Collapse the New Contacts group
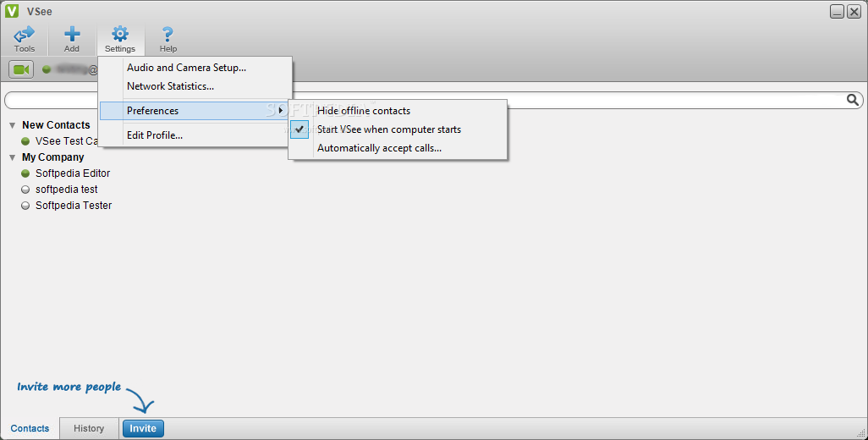The height and width of the screenshot is (440, 868). point(12,125)
